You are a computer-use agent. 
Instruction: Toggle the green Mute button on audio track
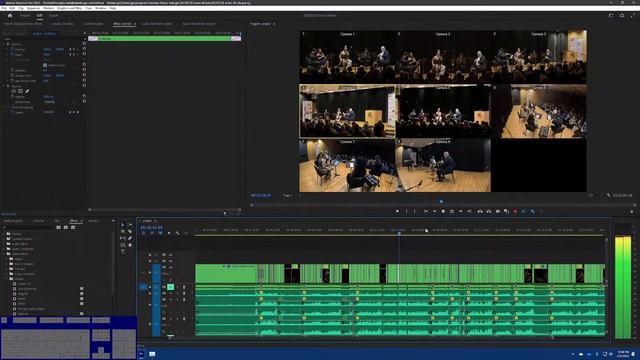tap(171, 287)
